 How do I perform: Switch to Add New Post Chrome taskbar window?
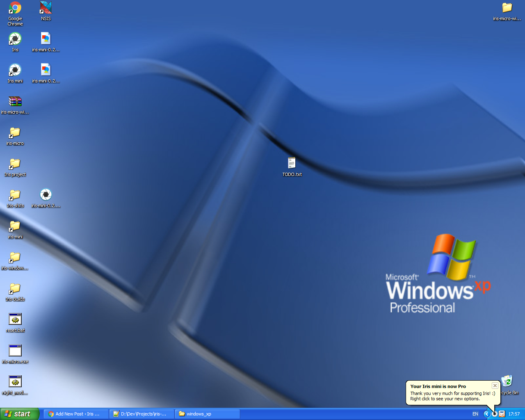click(76, 414)
